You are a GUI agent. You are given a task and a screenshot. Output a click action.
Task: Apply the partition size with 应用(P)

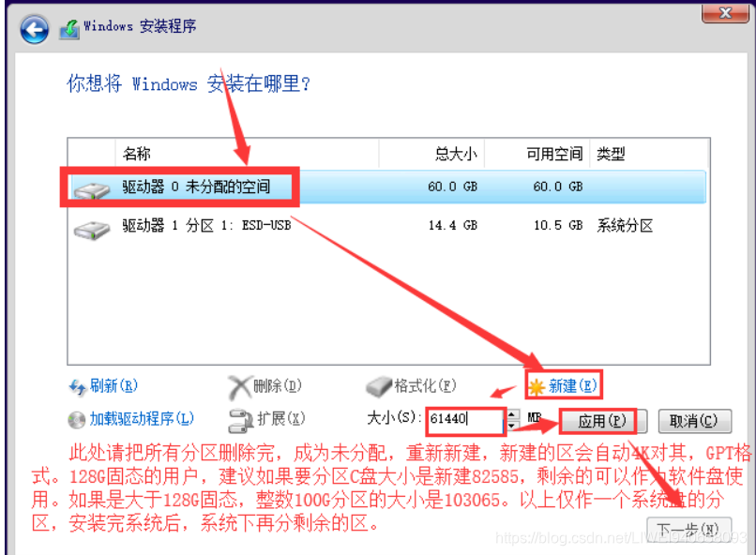[x=602, y=422]
